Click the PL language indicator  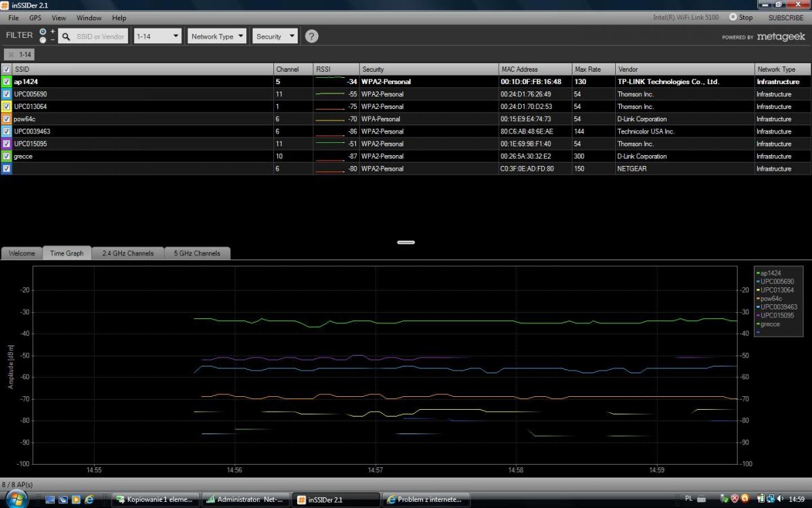(688, 499)
